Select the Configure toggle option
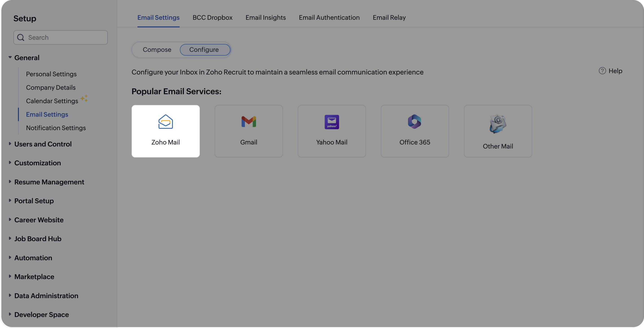The height and width of the screenshot is (328, 644). [x=205, y=50]
